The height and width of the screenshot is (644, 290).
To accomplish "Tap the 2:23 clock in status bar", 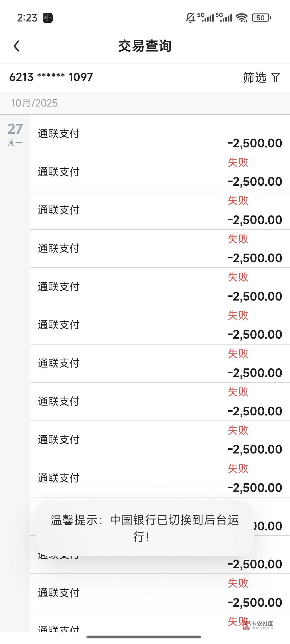I will coord(27,18).
